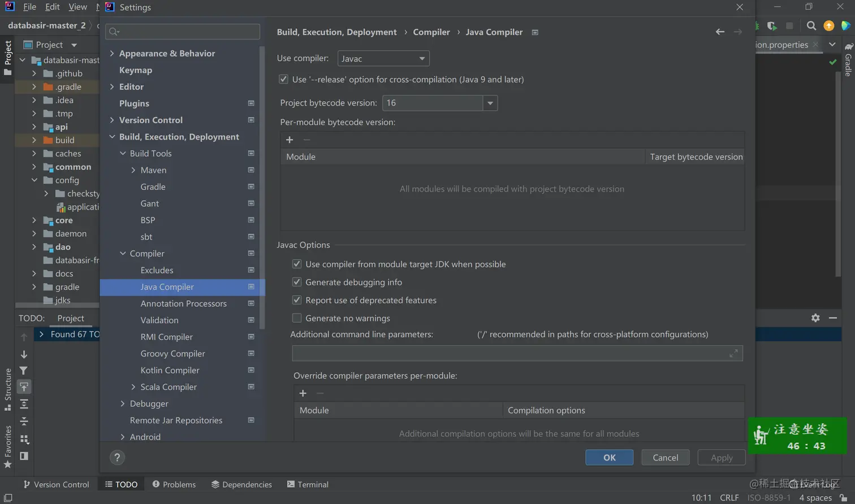Viewport: 855px width, 504px height.
Task: Open the File menu
Action: [29, 7]
